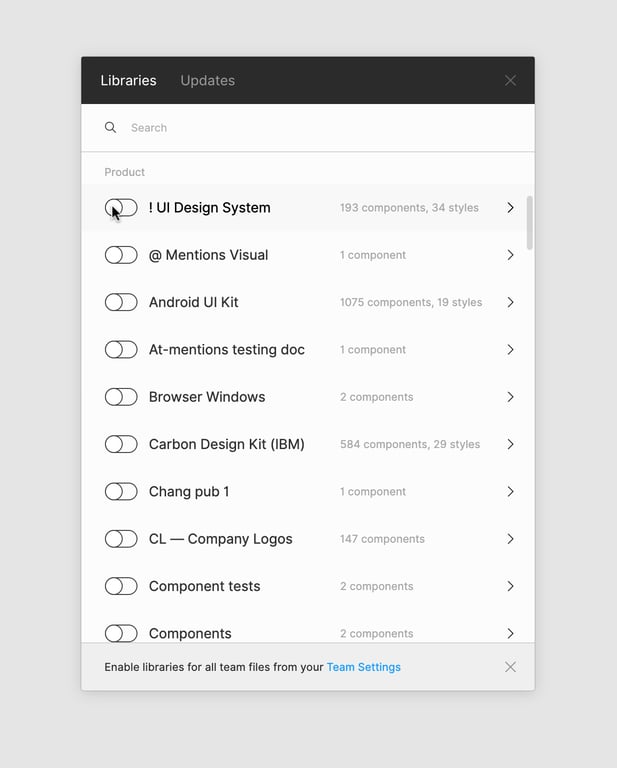The image size is (617, 768).
Task: Dismiss the Team Settings banner
Action: click(x=510, y=667)
